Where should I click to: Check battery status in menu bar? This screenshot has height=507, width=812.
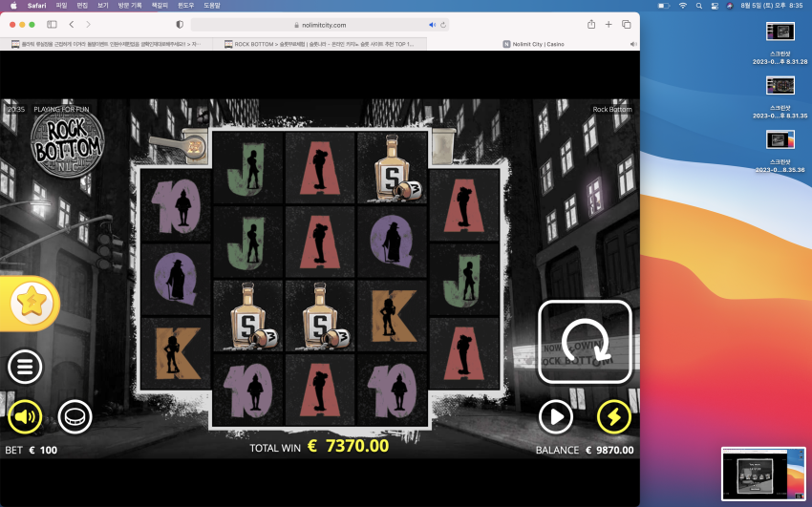coord(663,5)
